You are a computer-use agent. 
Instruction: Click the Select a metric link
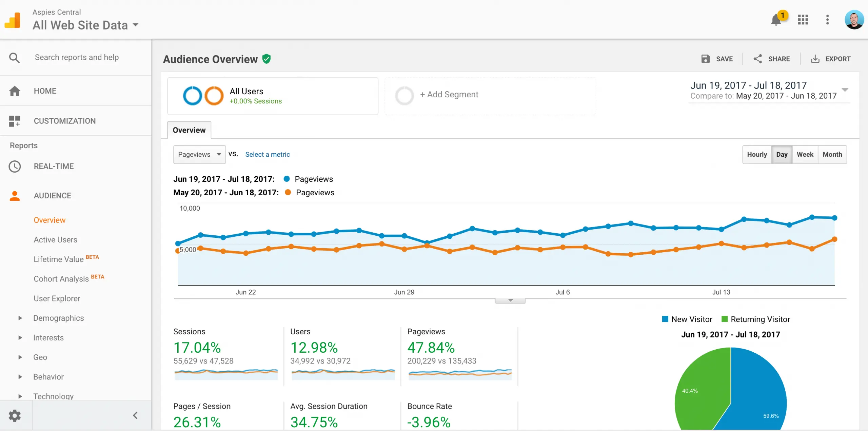[x=268, y=155]
